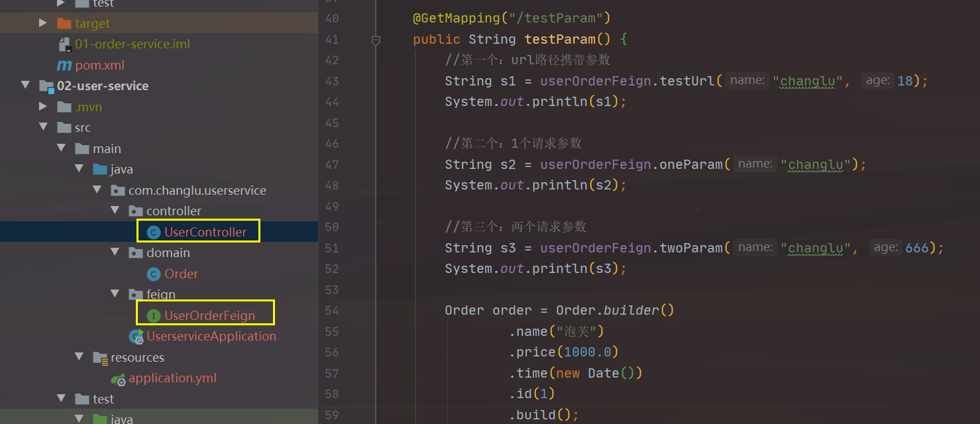Open pom.xml in the project tree
Viewport: 980px width, 424px height.
[x=100, y=65]
